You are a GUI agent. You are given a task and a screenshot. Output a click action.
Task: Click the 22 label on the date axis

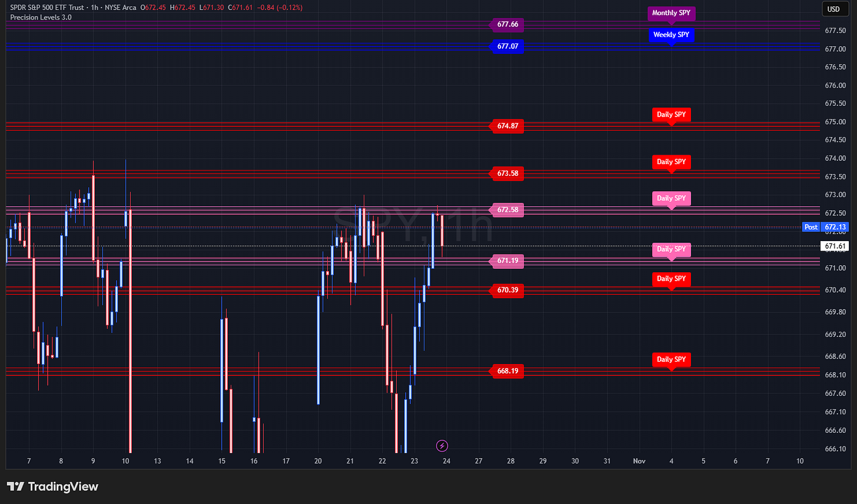[x=382, y=462]
